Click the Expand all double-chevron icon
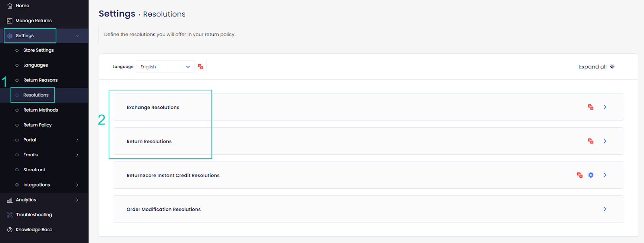The width and height of the screenshot is (644, 243). tap(612, 66)
